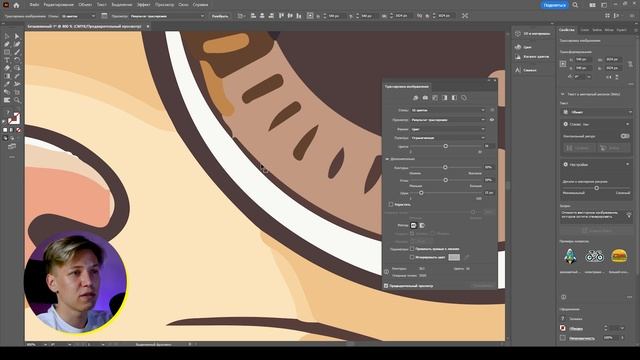Select the burger sample prompt thumbnail
The image size is (640, 360).
point(619,256)
